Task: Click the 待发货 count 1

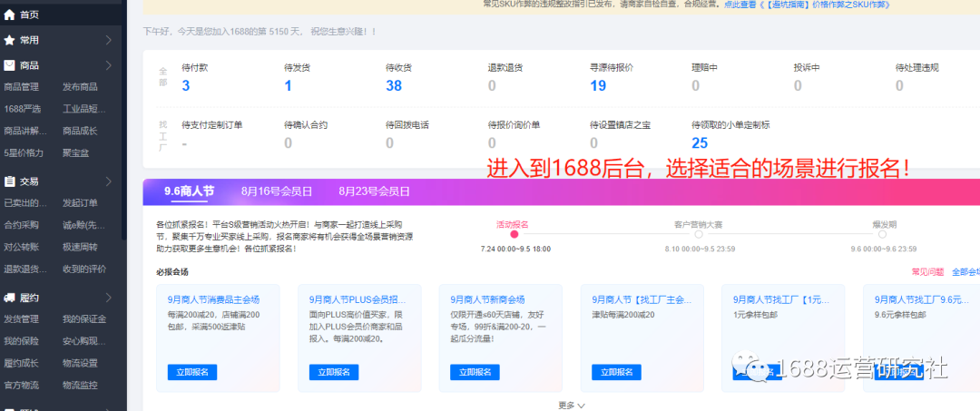Action: click(289, 86)
